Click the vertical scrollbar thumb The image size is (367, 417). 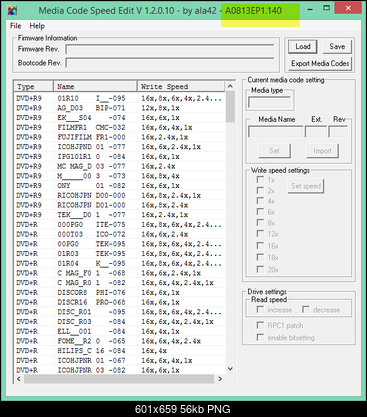(x=230, y=107)
